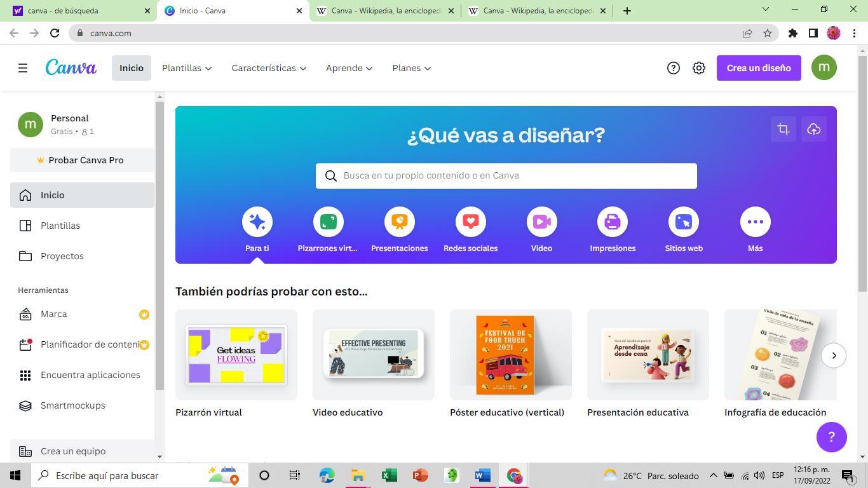Show hidden system tray icons
868x488 pixels.
713,475
